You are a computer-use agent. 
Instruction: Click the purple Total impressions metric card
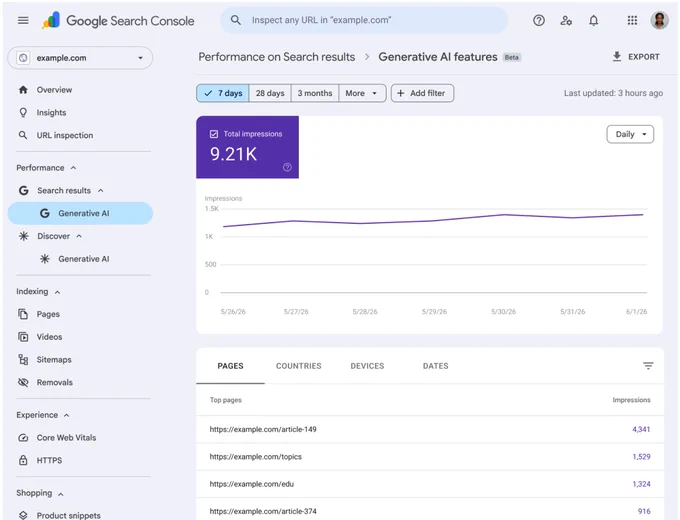point(247,147)
